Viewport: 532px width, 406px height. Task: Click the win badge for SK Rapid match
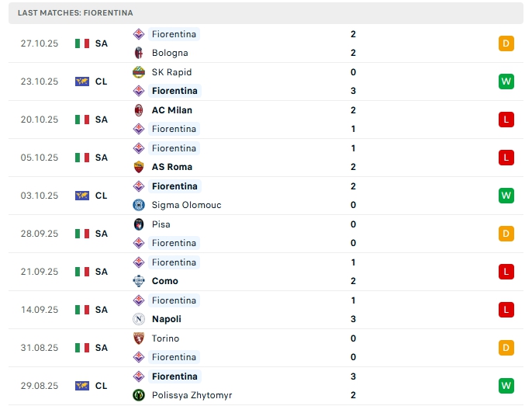point(506,82)
